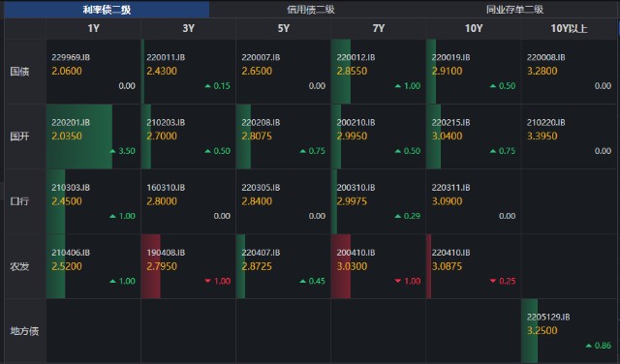This screenshot has height=364, width=620.
Task: Select the 国开 row label
Action: click(19, 136)
